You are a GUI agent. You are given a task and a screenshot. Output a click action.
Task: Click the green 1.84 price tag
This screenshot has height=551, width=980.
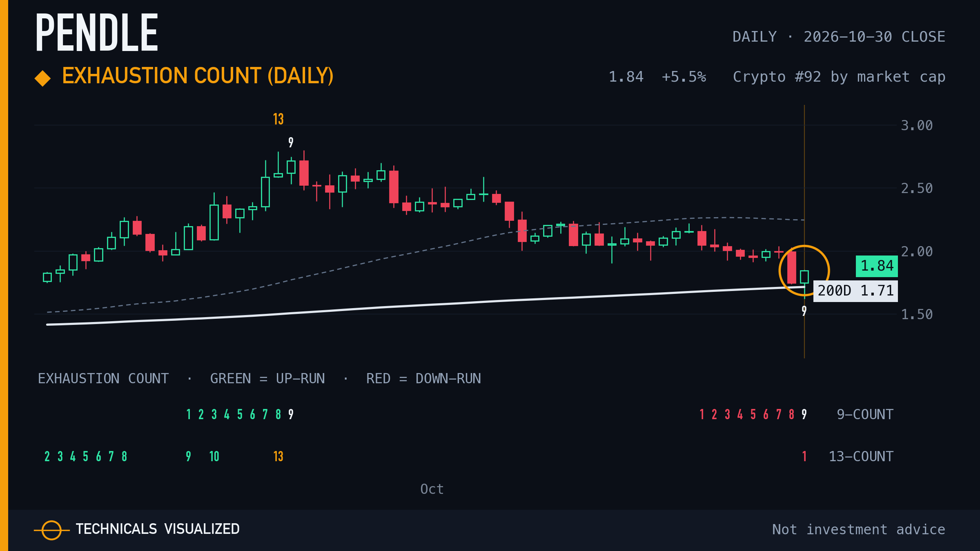tap(877, 266)
